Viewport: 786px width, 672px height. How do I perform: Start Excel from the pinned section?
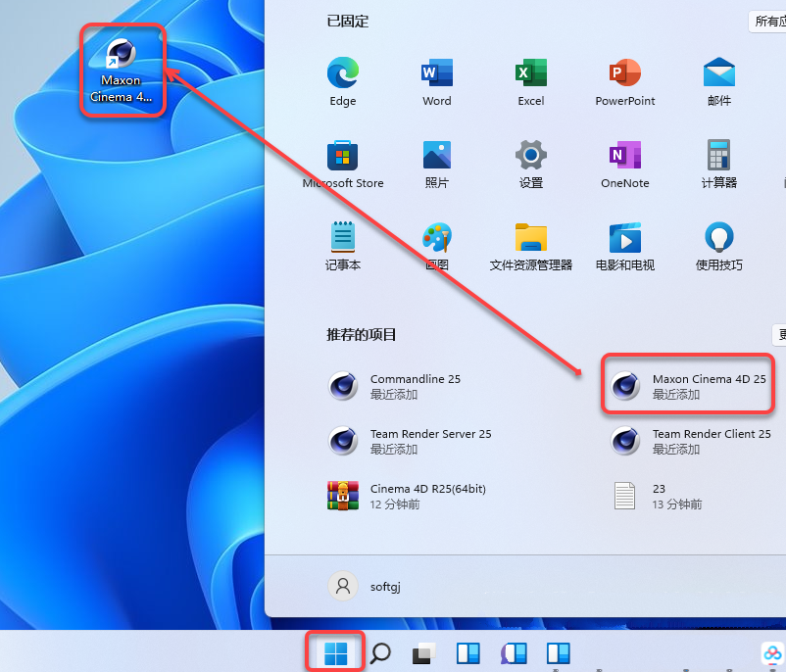[x=531, y=81]
